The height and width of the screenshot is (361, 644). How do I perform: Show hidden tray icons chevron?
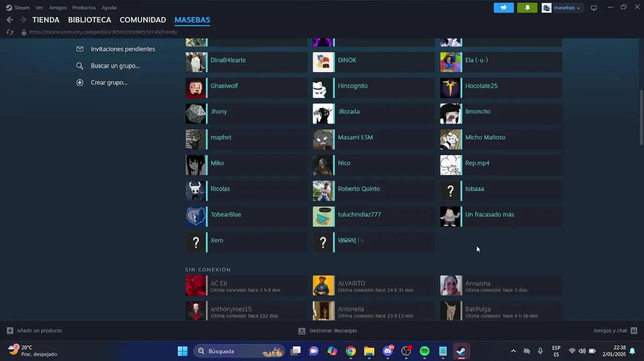(513, 351)
